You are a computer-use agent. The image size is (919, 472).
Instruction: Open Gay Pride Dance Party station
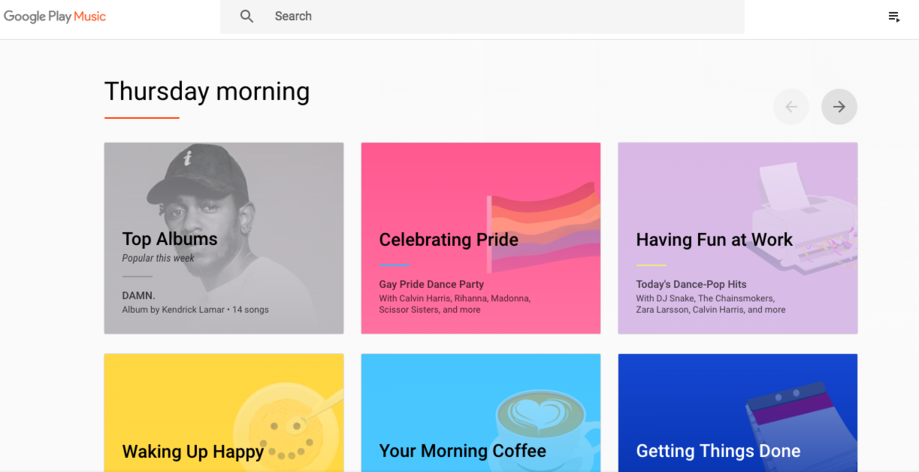pos(431,284)
